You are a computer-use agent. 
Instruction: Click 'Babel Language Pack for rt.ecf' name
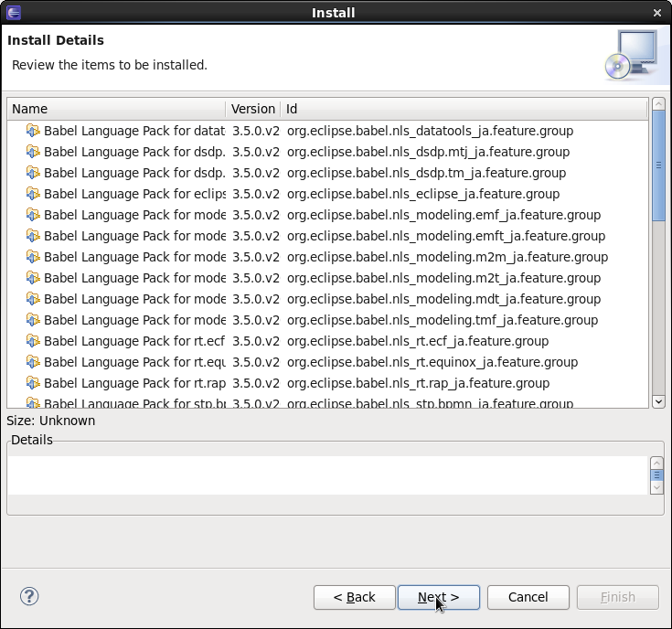[x=134, y=341]
